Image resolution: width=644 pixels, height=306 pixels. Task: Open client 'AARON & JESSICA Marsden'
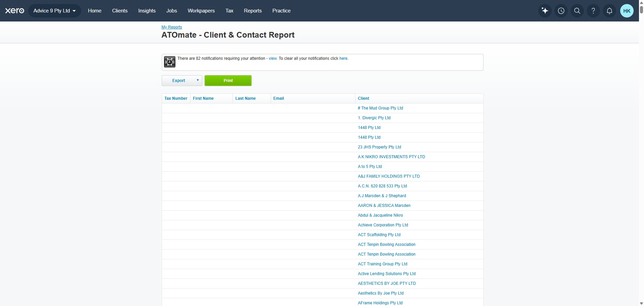coord(384,206)
